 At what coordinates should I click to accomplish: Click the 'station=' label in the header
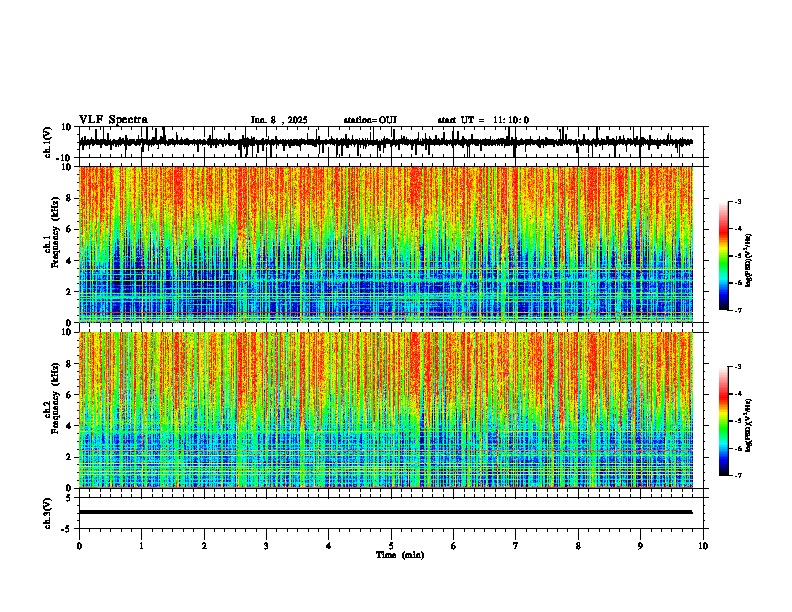361,120
